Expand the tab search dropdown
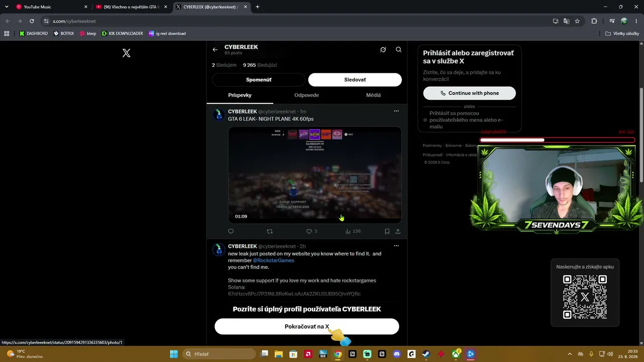The height and width of the screenshot is (362, 644). (x=7, y=7)
